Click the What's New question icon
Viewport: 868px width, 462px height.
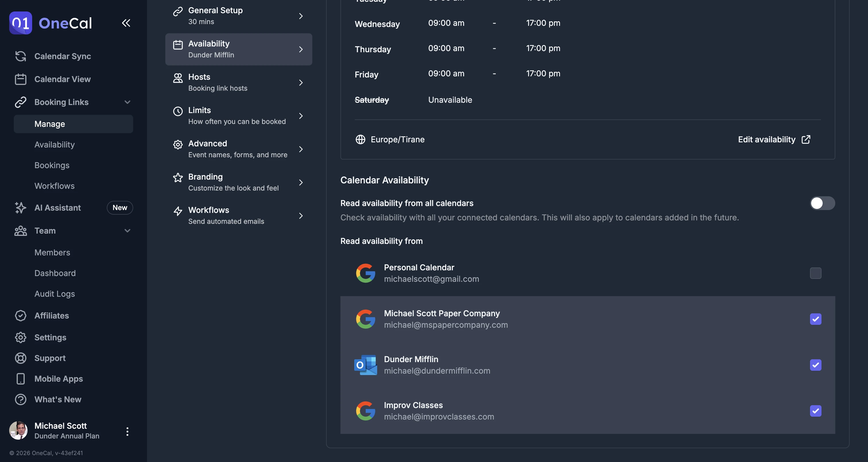click(21, 400)
